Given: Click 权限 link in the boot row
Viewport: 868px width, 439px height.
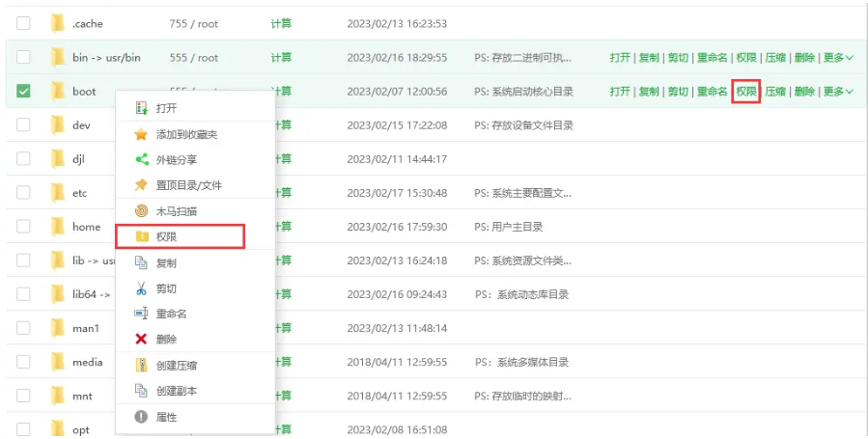Looking at the screenshot, I should [x=746, y=92].
